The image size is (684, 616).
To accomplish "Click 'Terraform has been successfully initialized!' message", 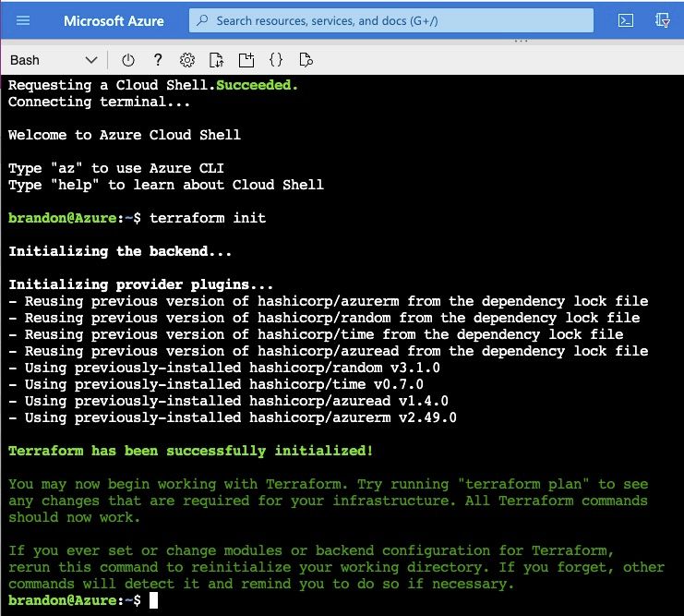I will (191, 451).
